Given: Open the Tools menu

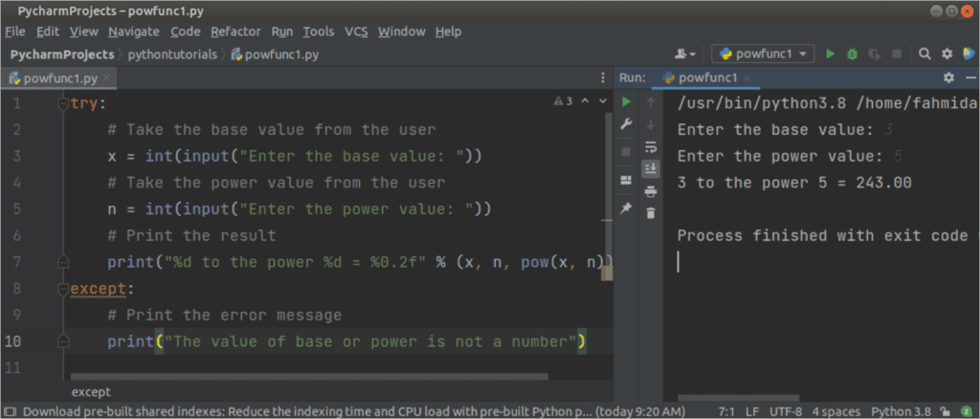Looking at the screenshot, I should point(319,32).
